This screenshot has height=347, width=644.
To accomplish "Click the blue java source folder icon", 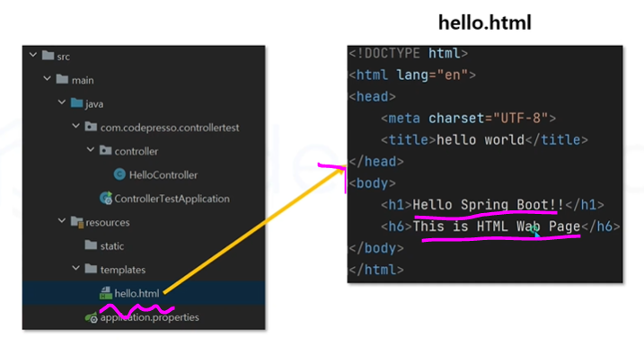I will (77, 102).
